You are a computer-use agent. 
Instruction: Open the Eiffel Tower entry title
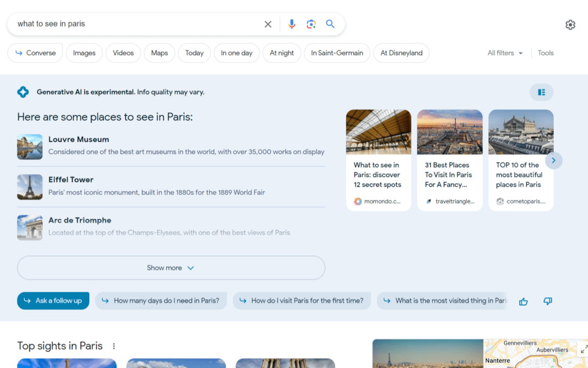pos(71,179)
